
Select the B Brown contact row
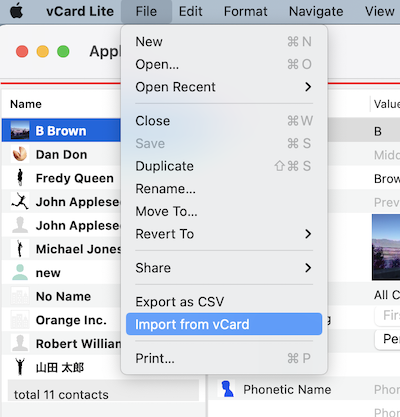coord(61,130)
